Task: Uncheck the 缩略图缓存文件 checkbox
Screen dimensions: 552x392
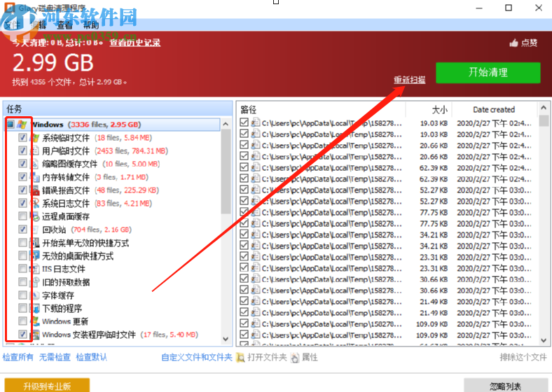Action: 22,164
